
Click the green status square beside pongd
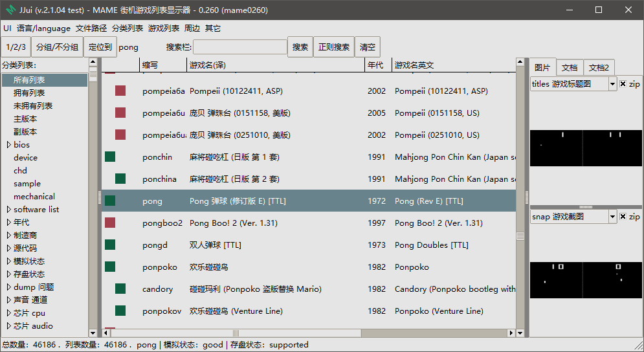[x=110, y=245]
